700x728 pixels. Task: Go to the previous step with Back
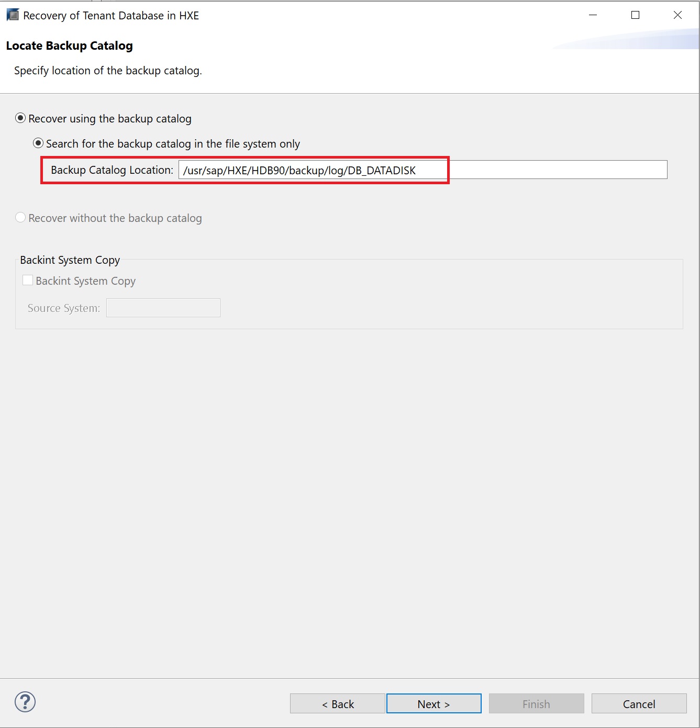point(338,704)
